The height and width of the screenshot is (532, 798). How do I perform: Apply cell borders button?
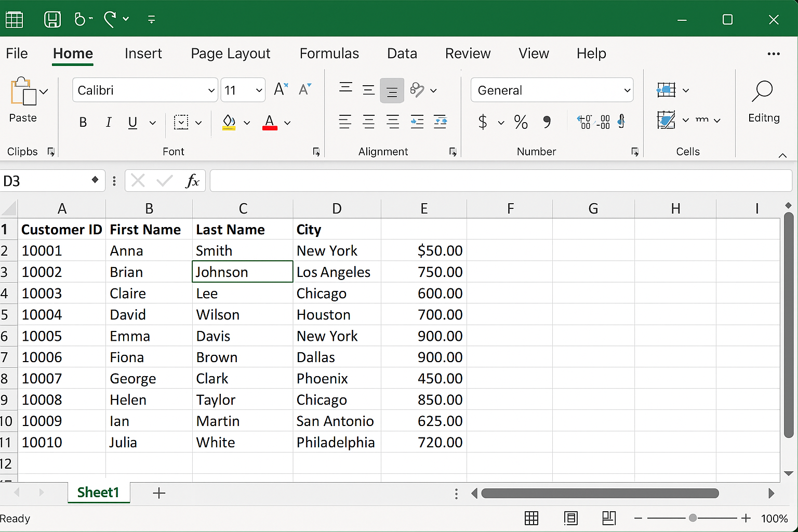181,123
